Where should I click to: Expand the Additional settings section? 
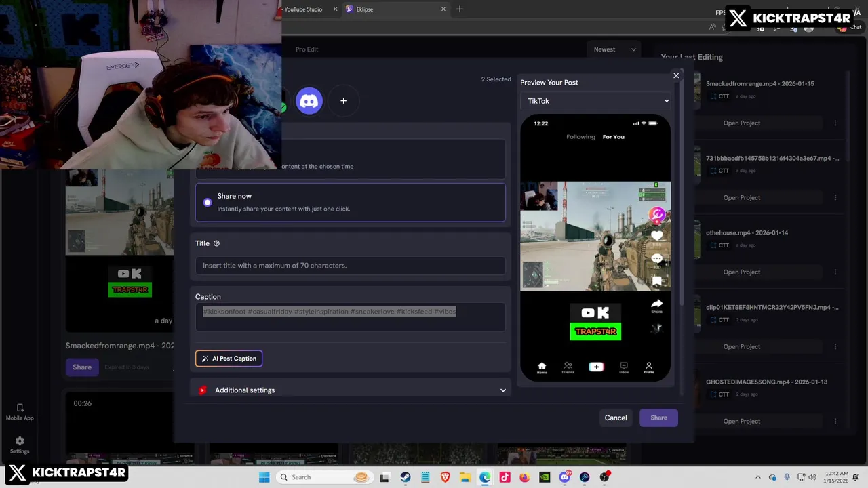click(503, 390)
